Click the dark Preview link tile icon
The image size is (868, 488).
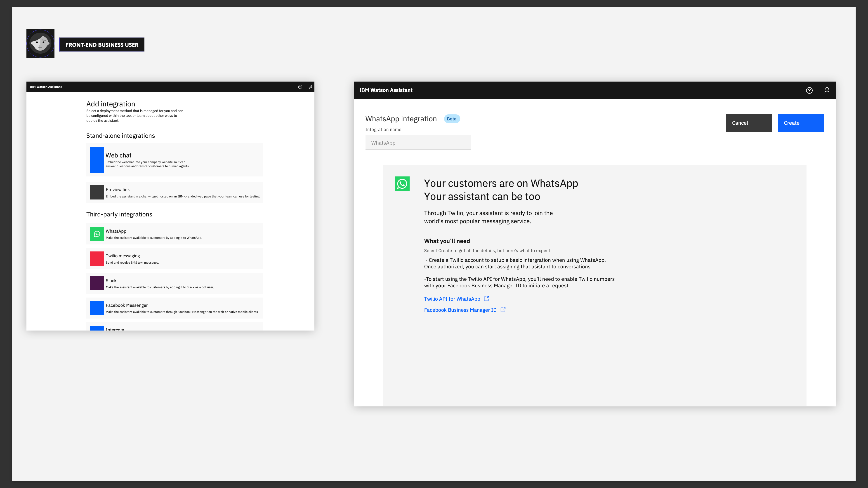click(97, 192)
